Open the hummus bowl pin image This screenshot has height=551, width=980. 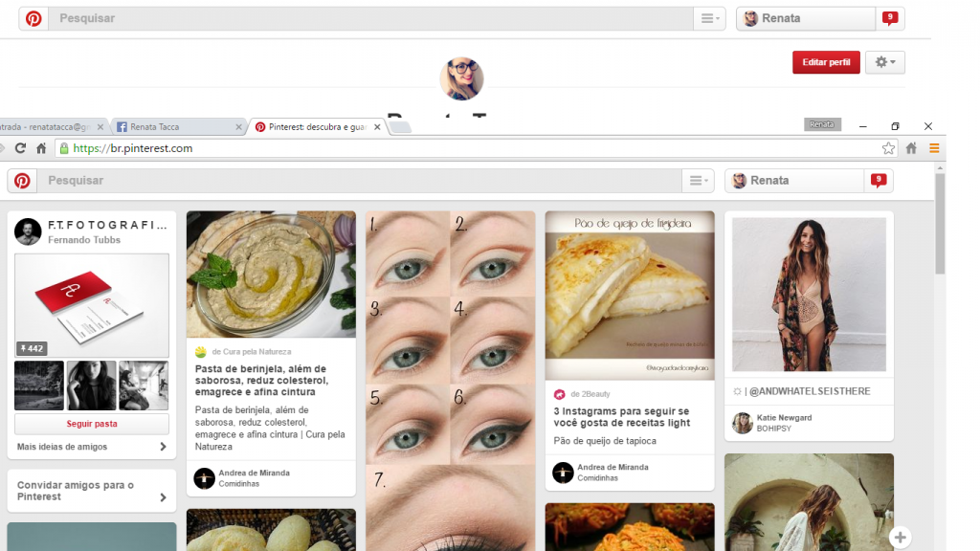click(271, 275)
